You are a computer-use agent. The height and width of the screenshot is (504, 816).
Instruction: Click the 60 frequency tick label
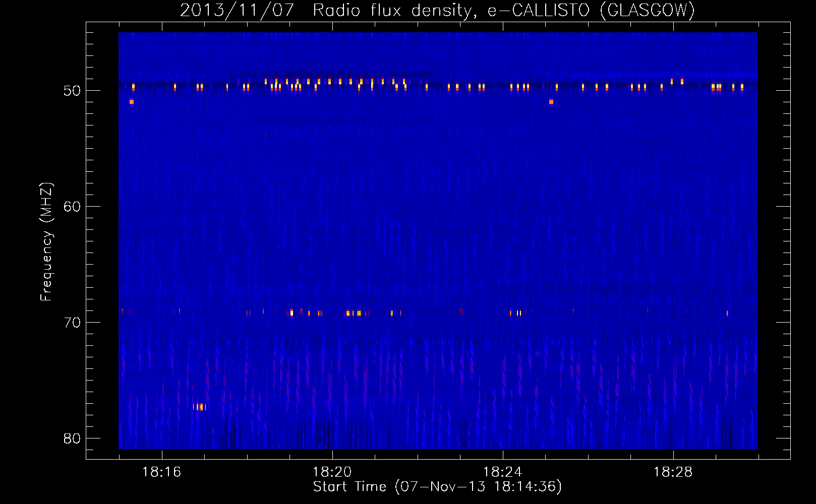(72, 207)
